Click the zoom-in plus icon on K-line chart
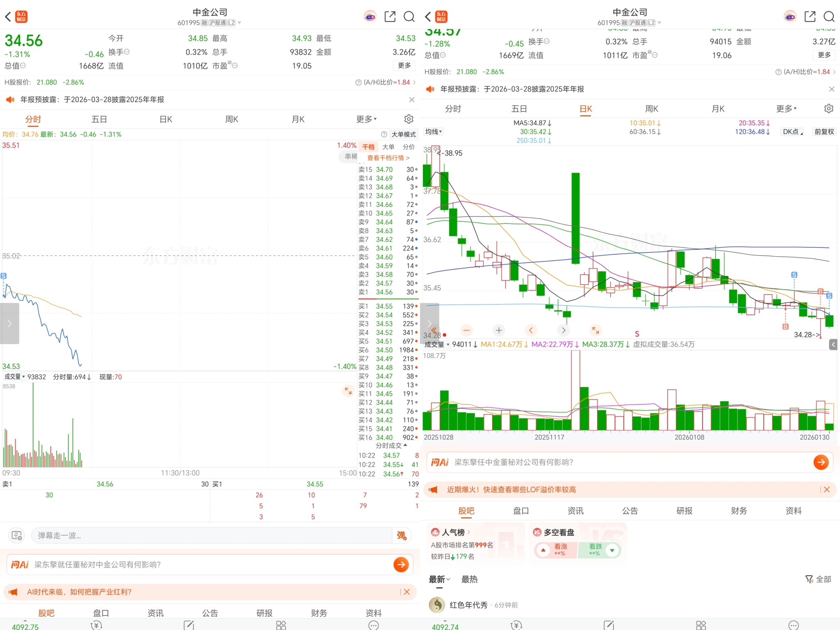The width and height of the screenshot is (840, 630). click(x=499, y=330)
